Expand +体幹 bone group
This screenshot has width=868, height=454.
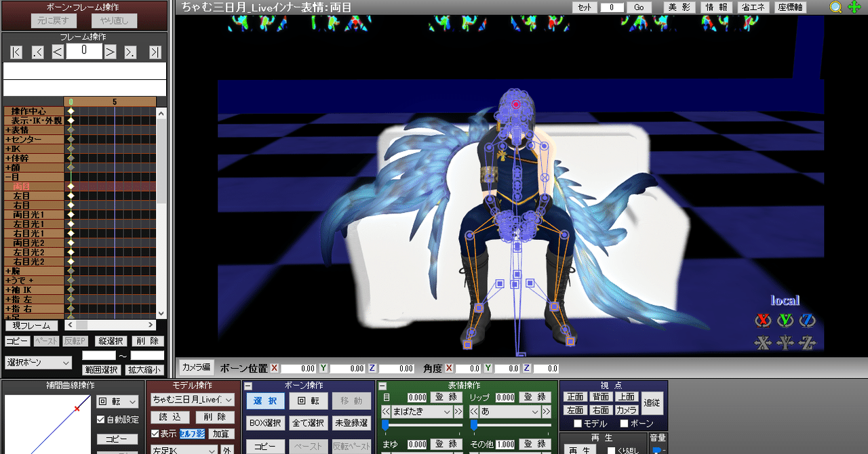[33, 158]
